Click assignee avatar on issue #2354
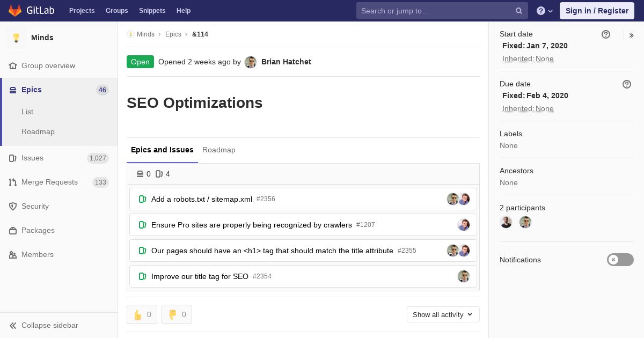644x338 pixels. pyautogui.click(x=464, y=276)
